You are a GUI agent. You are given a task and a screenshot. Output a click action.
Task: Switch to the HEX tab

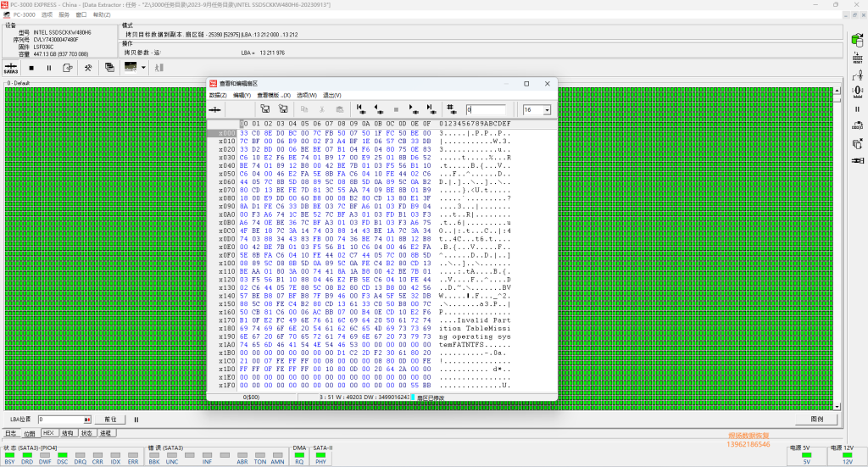point(48,433)
